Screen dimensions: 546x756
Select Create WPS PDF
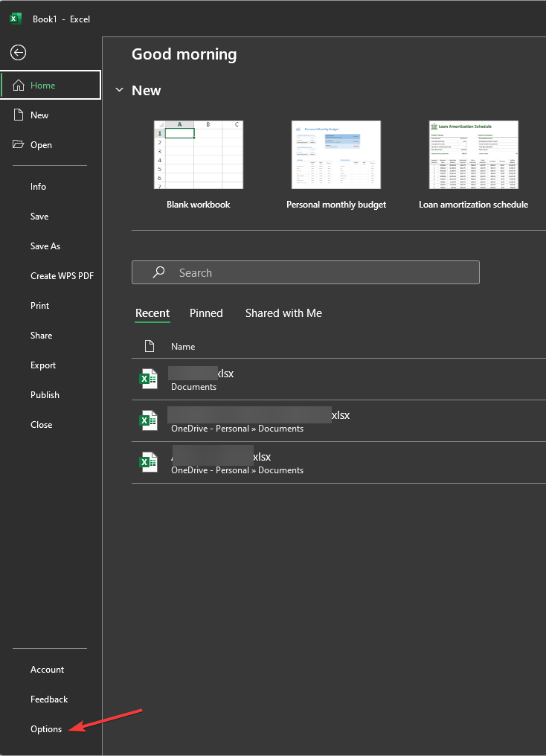click(x=62, y=276)
